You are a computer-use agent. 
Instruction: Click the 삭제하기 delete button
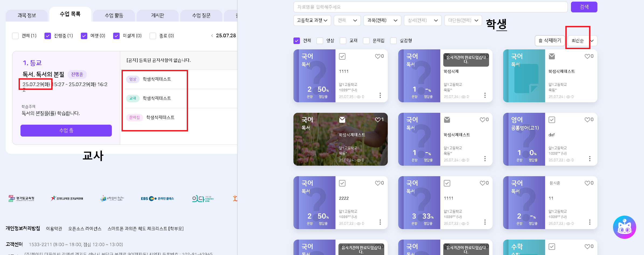tap(550, 41)
